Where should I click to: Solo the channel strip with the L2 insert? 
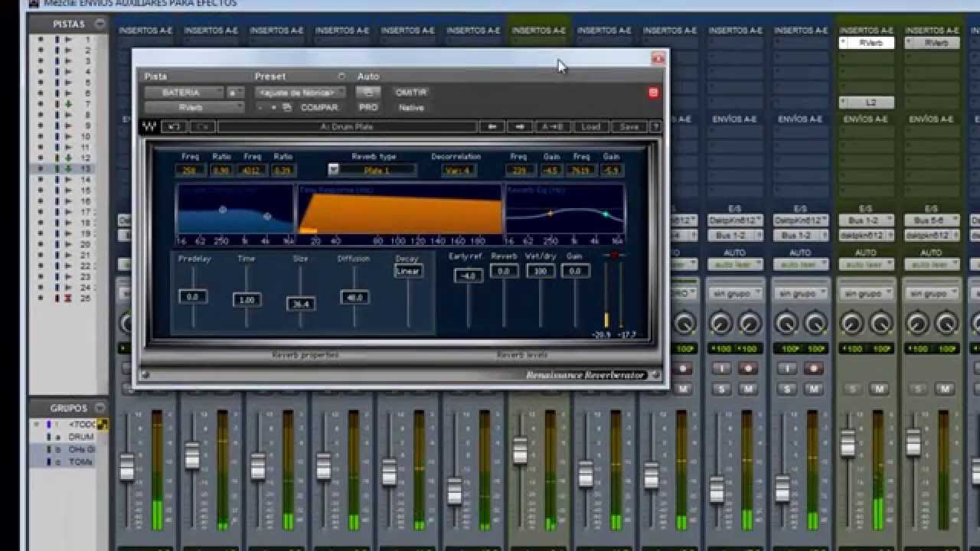click(853, 390)
